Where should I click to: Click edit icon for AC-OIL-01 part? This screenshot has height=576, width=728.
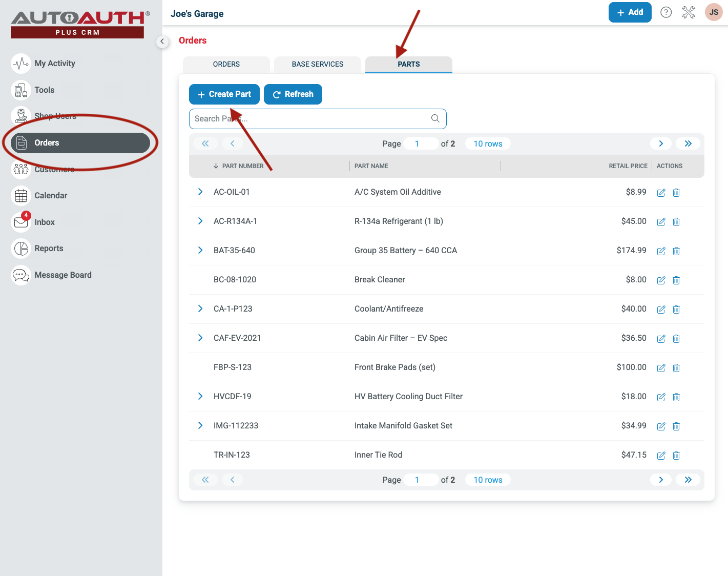(x=661, y=193)
